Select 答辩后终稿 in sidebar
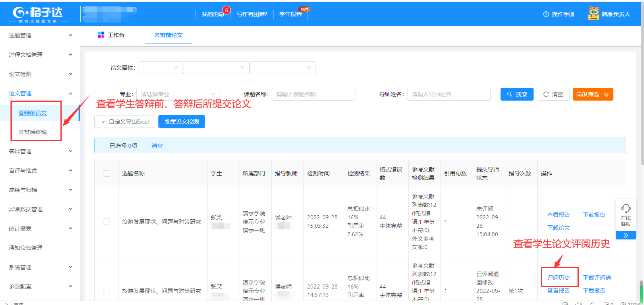 [x=33, y=132]
